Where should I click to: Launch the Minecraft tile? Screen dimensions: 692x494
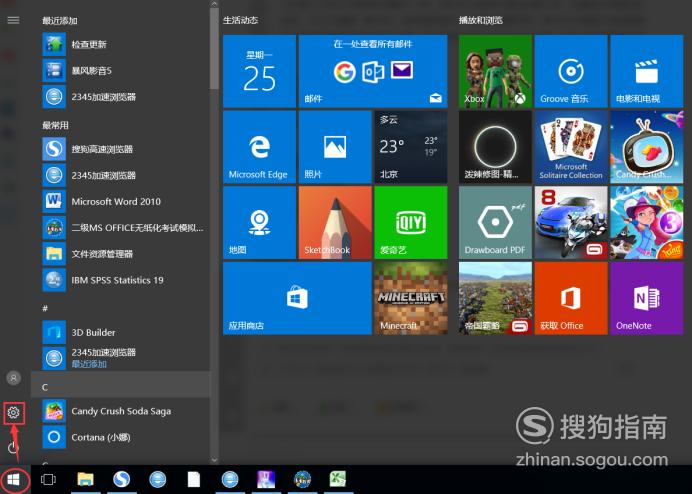(x=410, y=298)
